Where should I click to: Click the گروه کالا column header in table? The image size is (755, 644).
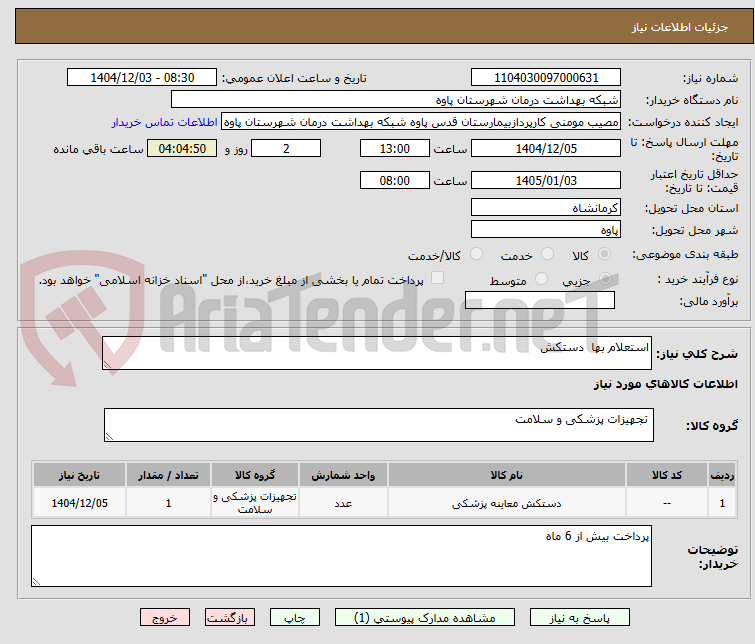click(255, 475)
